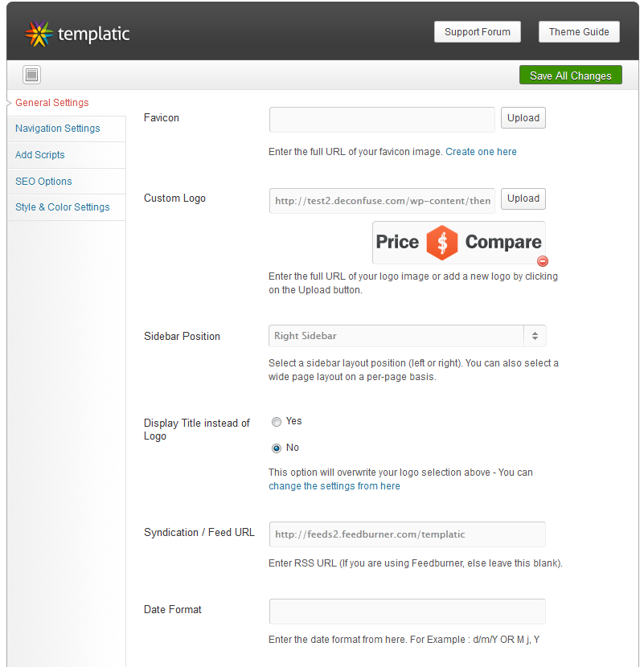
Task: Remove logo using the red minus icon
Action: (x=542, y=261)
